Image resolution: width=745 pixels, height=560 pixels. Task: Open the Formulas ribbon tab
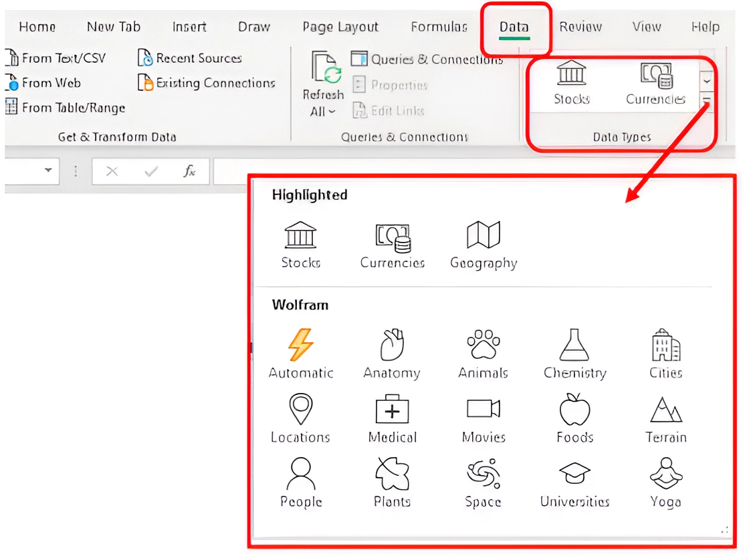click(x=439, y=27)
